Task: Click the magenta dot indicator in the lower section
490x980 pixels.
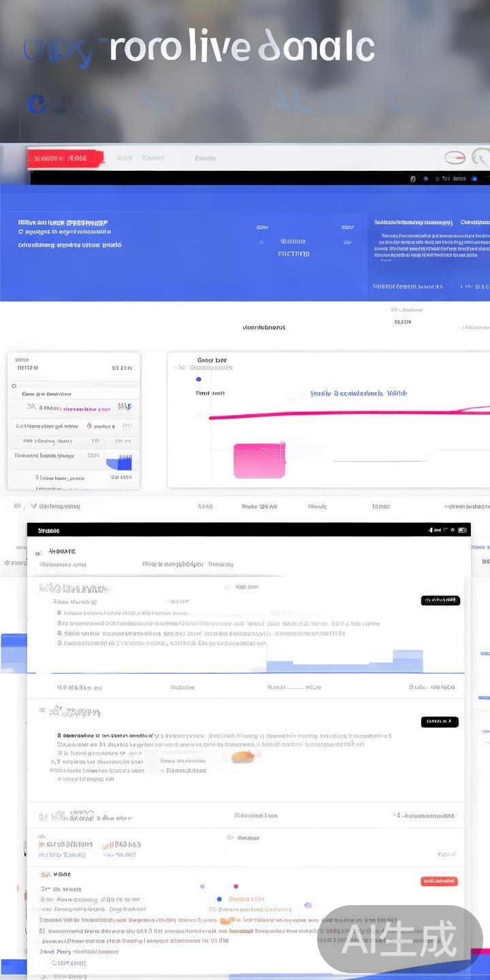Action: click(235, 886)
